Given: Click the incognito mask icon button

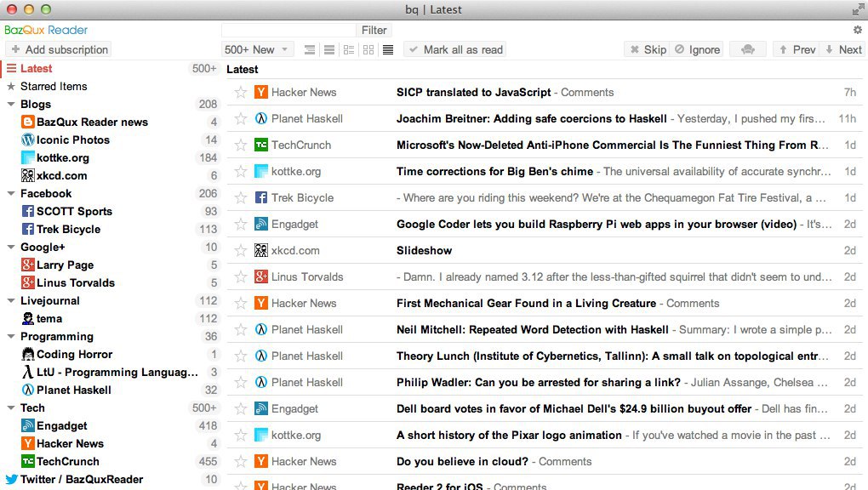Looking at the screenshot, I should 748,50.
